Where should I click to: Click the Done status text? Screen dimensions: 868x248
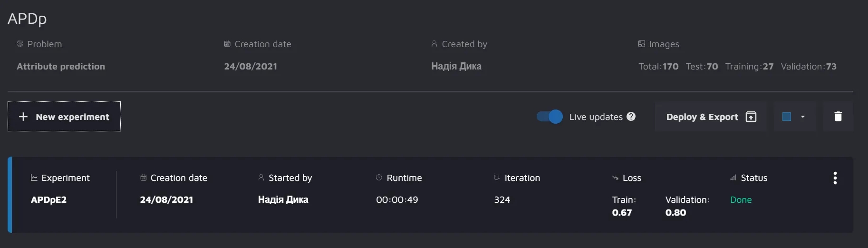741,200
